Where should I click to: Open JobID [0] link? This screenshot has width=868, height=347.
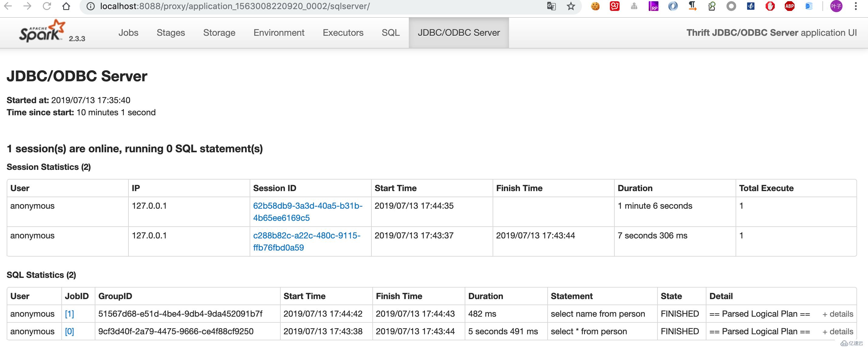(70, 331)
